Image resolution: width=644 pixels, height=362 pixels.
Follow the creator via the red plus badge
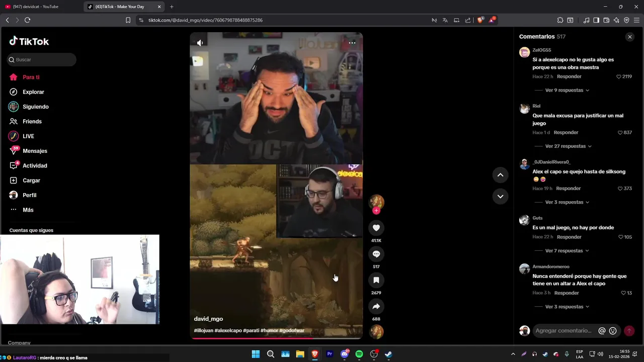[376, 211]
